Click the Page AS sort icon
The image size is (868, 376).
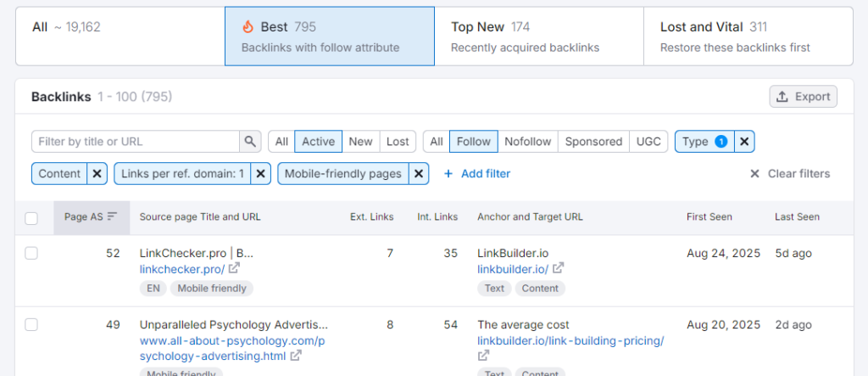coord(113,216)
